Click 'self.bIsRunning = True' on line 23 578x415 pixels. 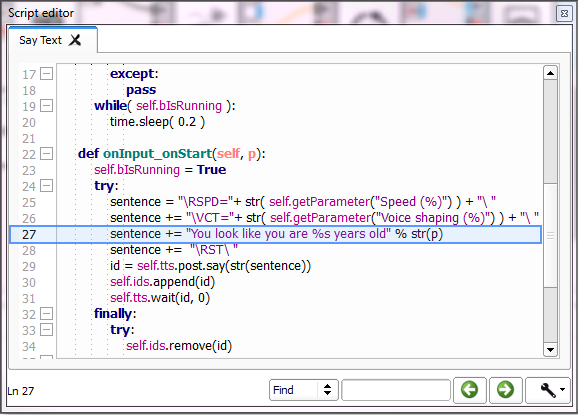point(160,170)
